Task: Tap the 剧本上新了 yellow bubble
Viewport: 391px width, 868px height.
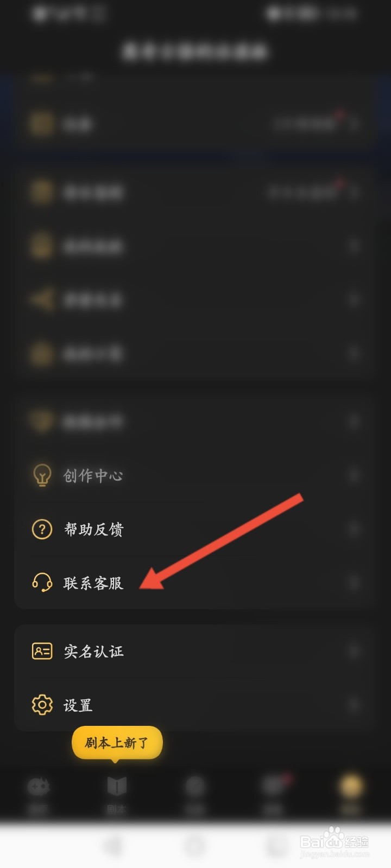Action: point(117,742)
